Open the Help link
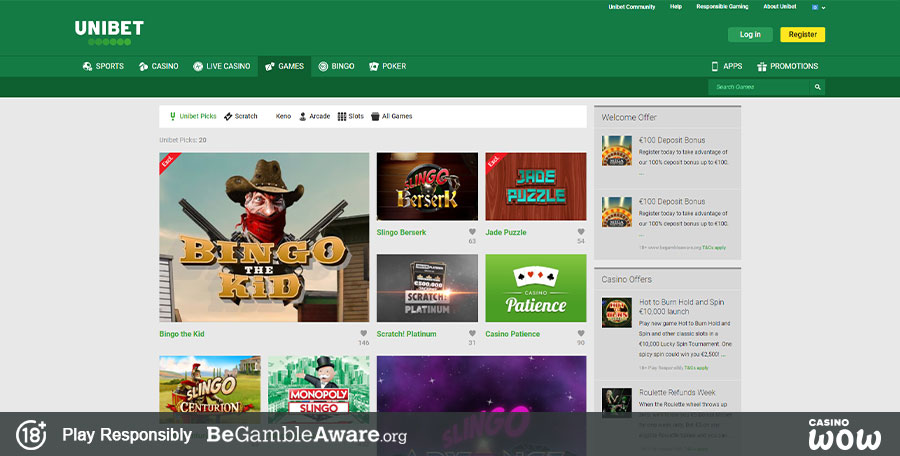This screenshot has width=900, height=456. pyautogui.click(x=676, y=7)
